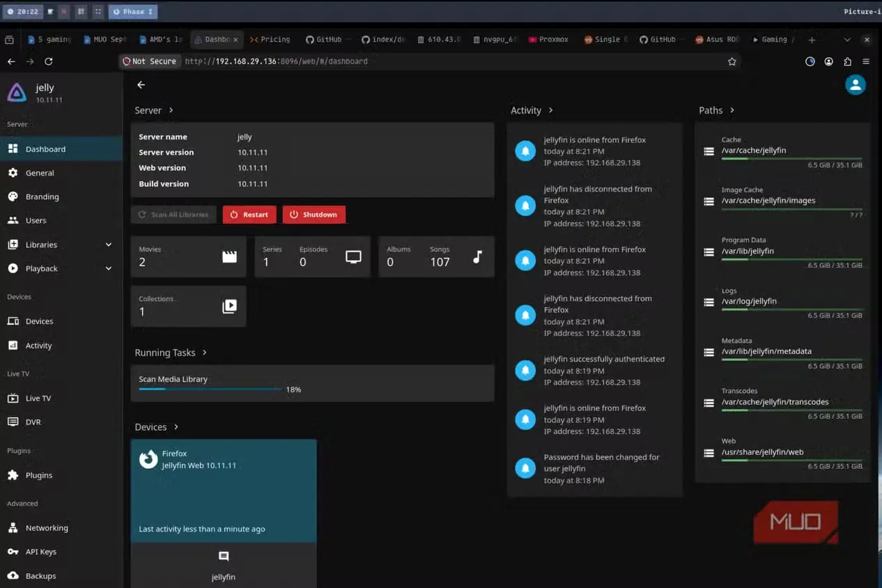The image size is (882, 588).
Task: Open the Paths section header chevron
Action: [x=732, y=110]
